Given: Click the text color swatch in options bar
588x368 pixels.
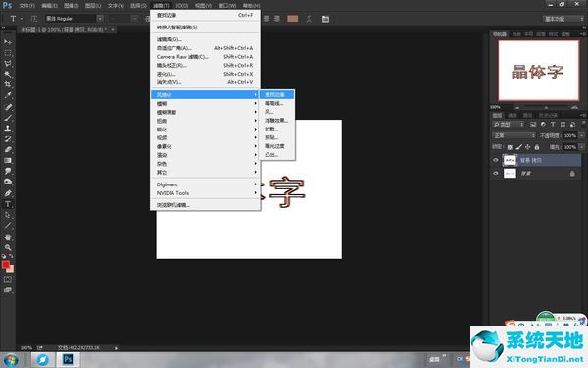Looking at the screenshot, I should click(292, 19).
